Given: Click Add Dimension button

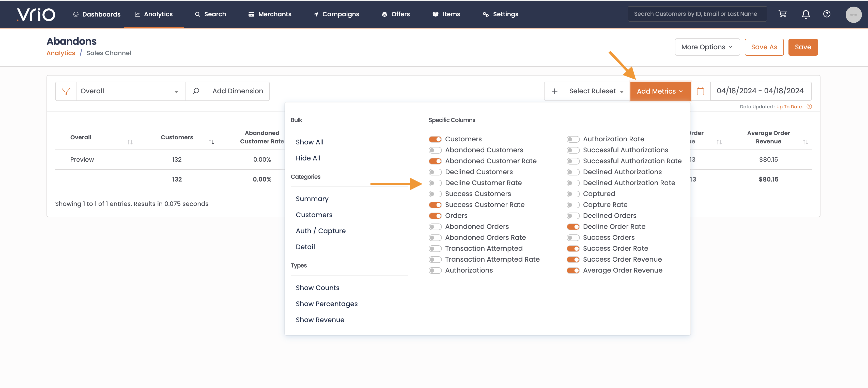Looking at the screenshot, I should coord(238,91).
